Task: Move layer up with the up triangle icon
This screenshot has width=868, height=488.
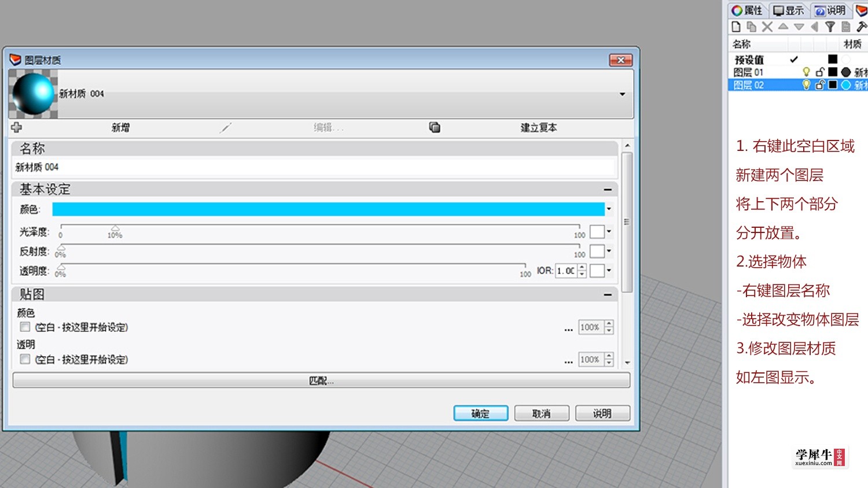Action: click(x=783, y=27)
